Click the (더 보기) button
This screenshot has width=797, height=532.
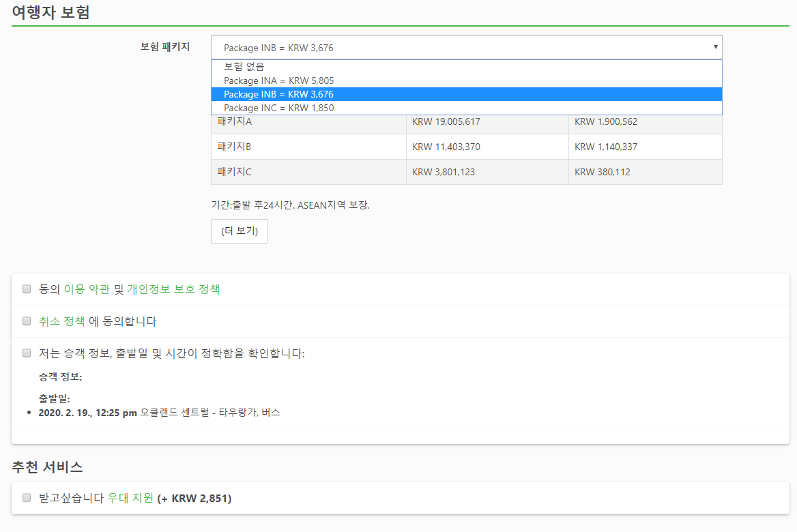click(240, 231)
